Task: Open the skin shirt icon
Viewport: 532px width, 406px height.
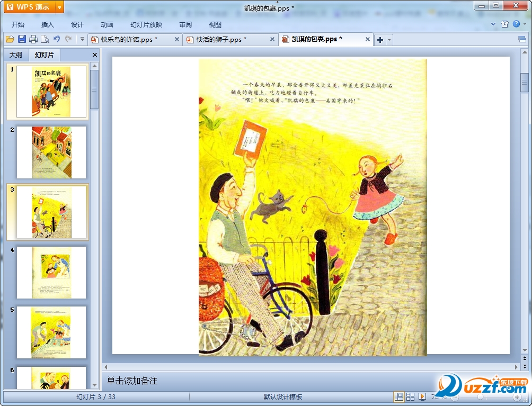Action: point(504,24)
